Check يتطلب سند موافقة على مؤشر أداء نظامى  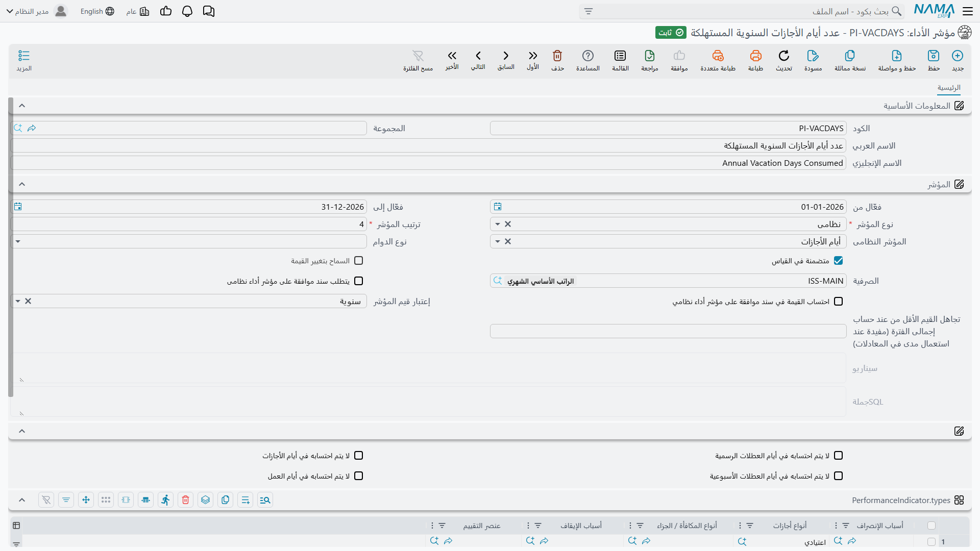359,281
